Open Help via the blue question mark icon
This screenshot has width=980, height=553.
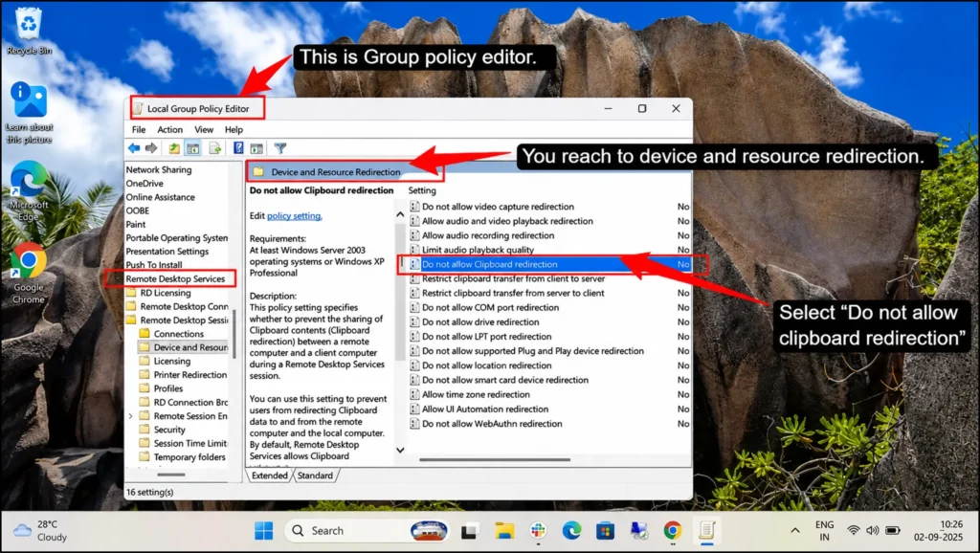(238, 148)
